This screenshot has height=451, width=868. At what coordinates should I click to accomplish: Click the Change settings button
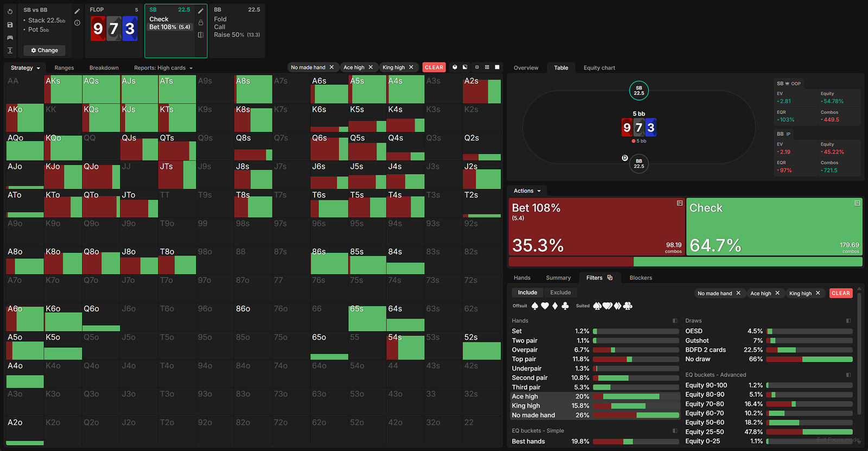tap(44, 50)
